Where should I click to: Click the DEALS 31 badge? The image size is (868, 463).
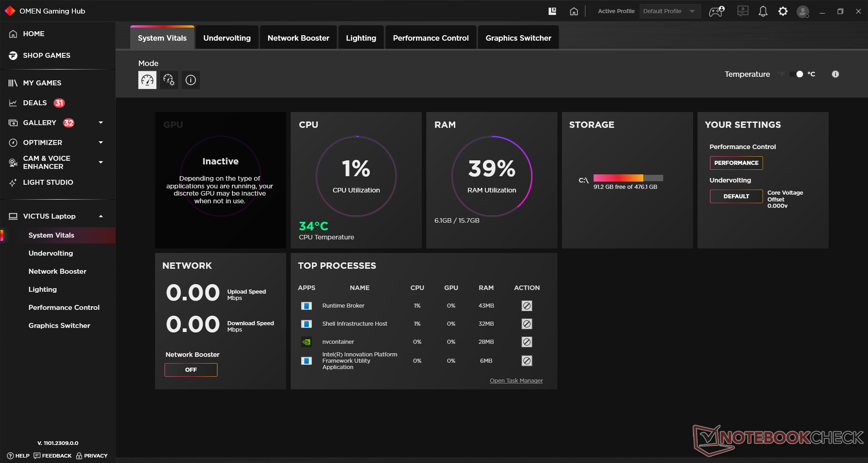(59, 103)
